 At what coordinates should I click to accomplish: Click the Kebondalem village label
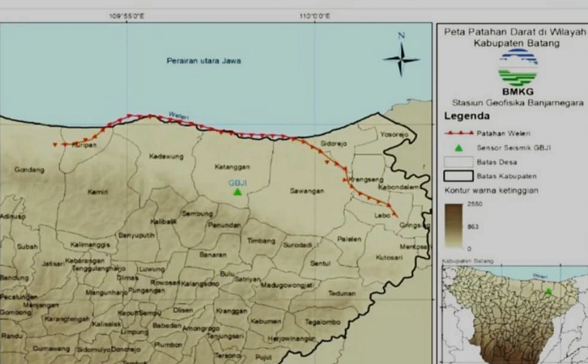coord(399,187)
